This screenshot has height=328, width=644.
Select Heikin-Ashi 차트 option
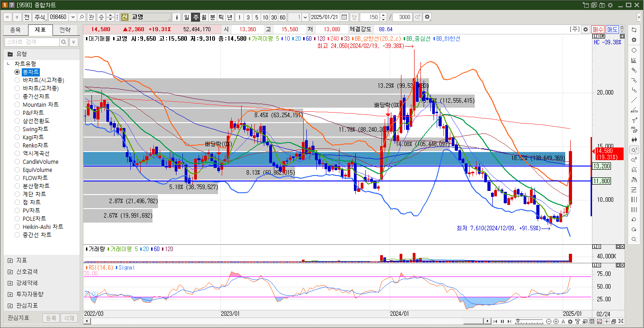[x=39, y=227]
